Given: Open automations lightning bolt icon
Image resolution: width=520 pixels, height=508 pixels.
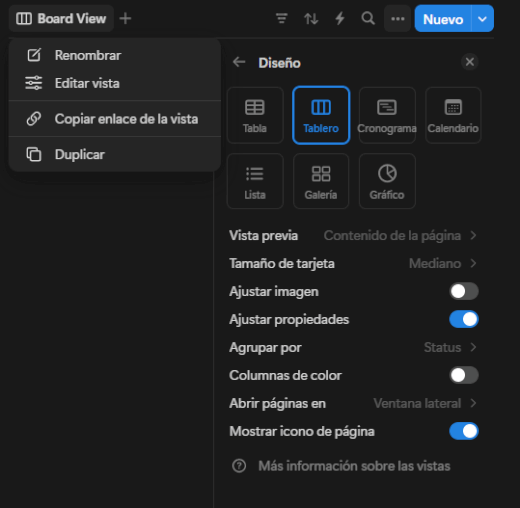Looking at the screenshot, I should click(x=340, y=19).
